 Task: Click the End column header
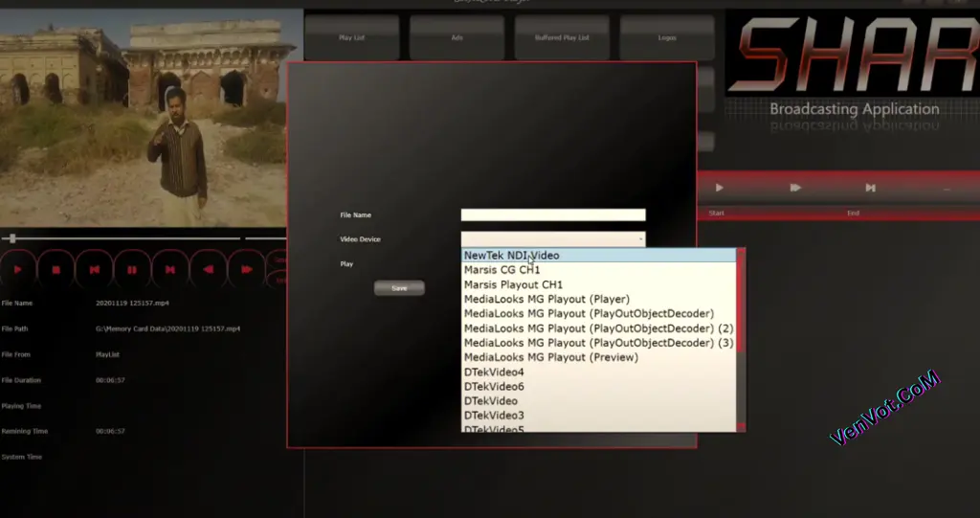(x=853, y=214)
